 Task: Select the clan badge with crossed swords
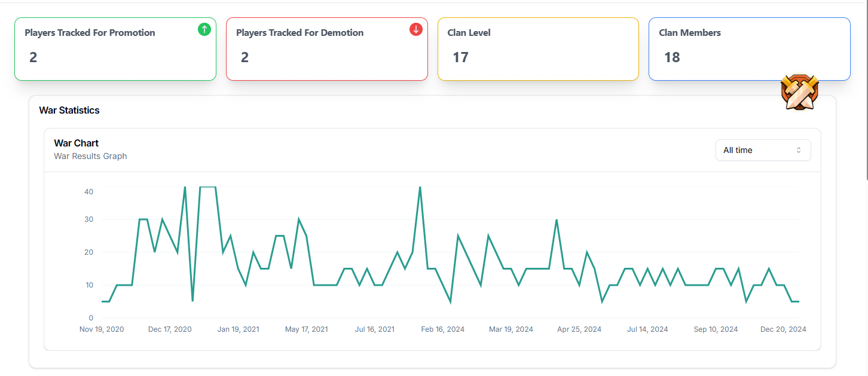click(x=799, y=93)
